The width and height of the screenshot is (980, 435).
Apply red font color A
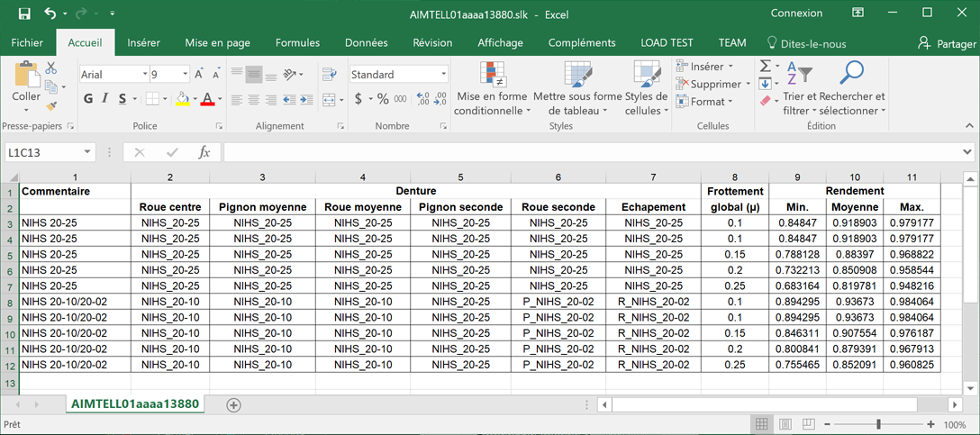click(x=207, y=99)
